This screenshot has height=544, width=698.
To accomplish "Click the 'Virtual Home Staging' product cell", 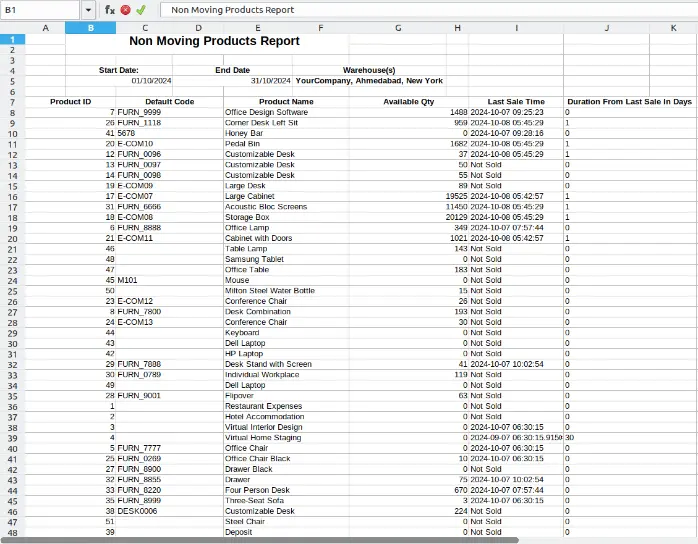I will click(262, 438).
